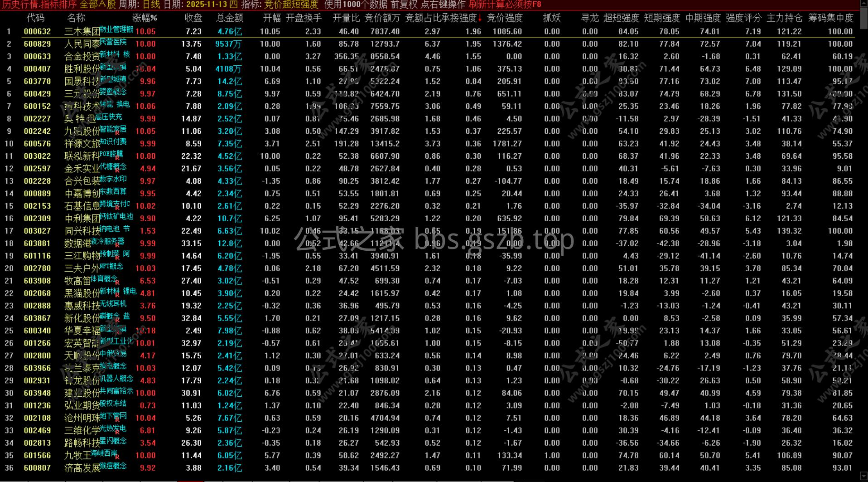Viewport: 868px width, 482px height.
Task: Select stock code 603966
Action: point(37,368)
